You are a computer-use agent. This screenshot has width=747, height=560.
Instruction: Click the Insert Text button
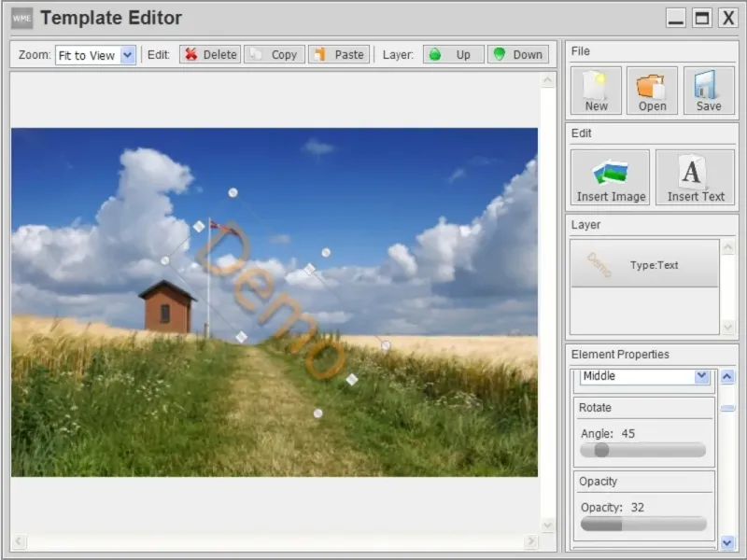point(695,177)
